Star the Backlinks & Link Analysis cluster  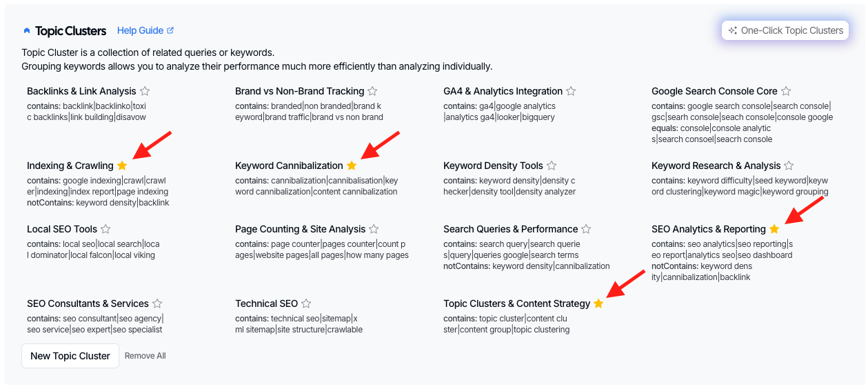pyautogui.click(x=145, y=91)
